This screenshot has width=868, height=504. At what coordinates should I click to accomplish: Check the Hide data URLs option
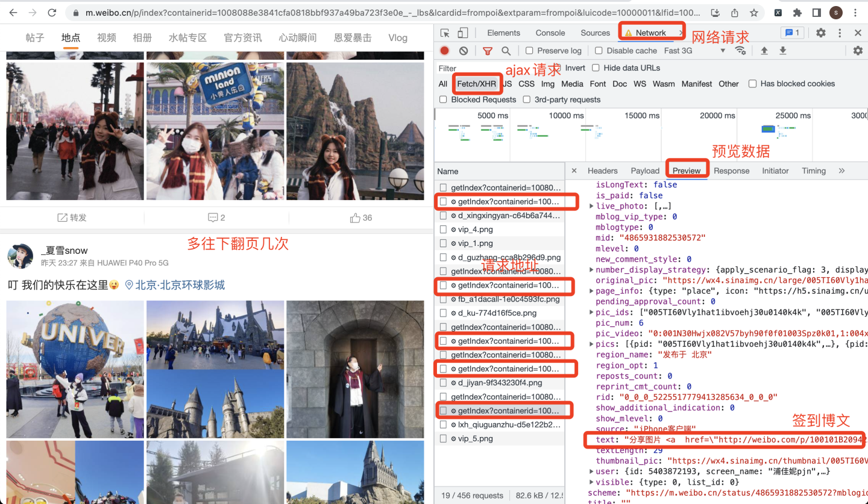pyautogui.click(x=596, y=68)
